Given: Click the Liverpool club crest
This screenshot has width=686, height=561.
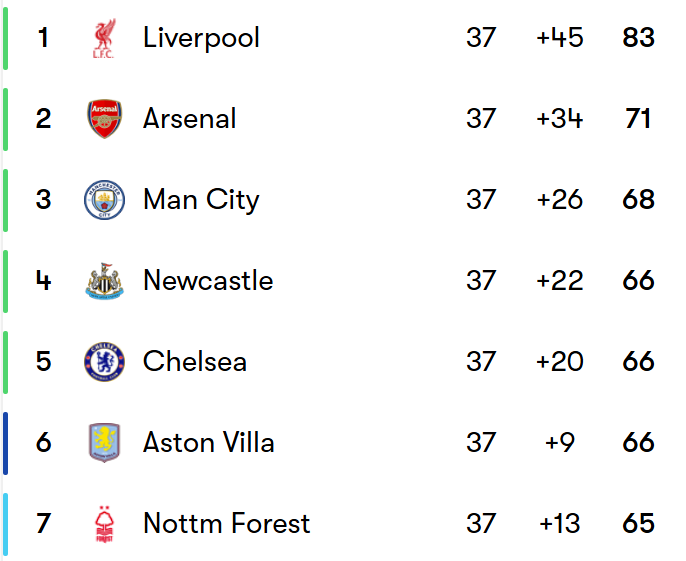Looking at the screenshot, I should pyautogui.click(x=103, y=38).
